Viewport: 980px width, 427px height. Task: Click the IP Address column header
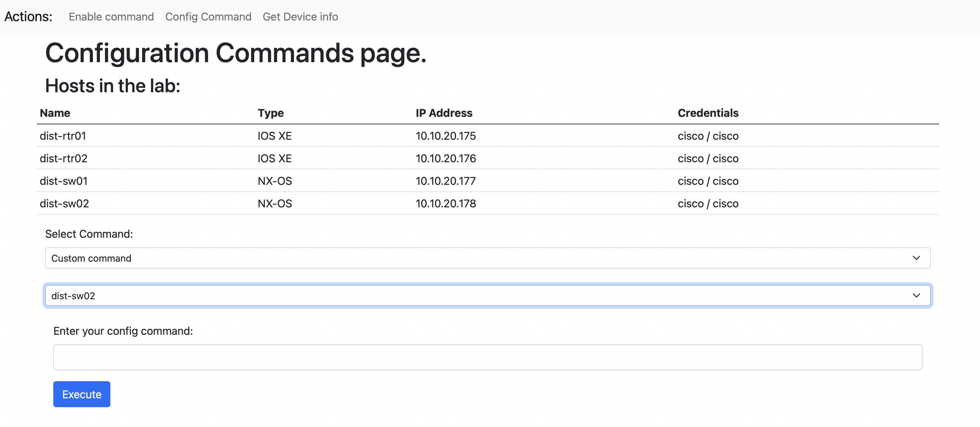tap(444, 112)
